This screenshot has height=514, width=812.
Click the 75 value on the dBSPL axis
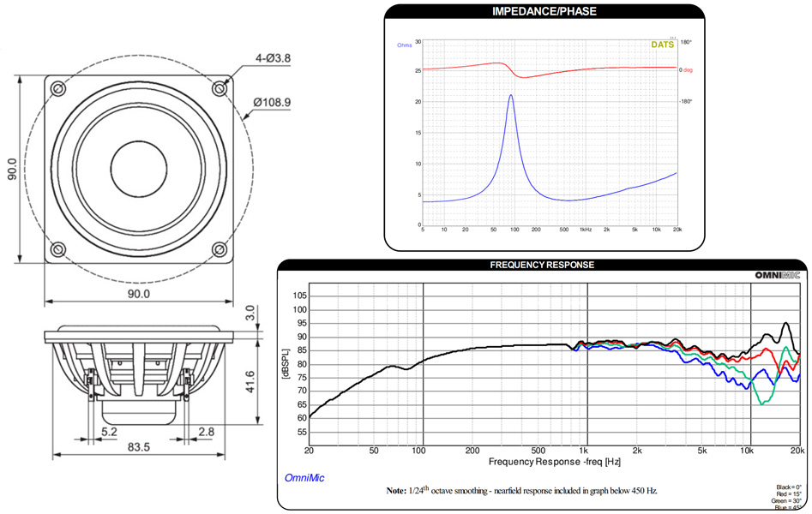[300, 378]
